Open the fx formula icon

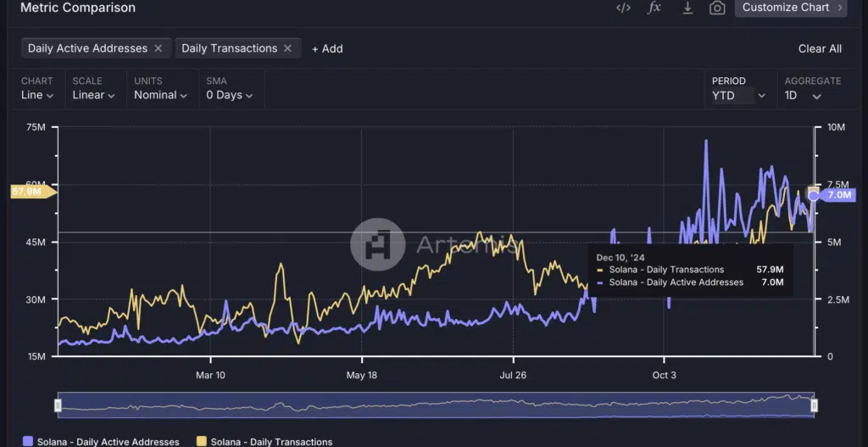(654, 8)
